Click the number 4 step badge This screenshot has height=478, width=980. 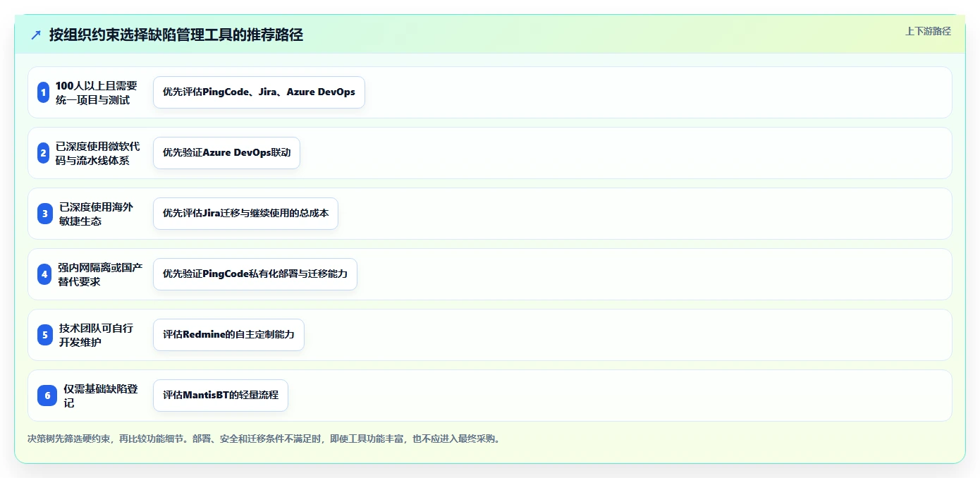[44, 274]
